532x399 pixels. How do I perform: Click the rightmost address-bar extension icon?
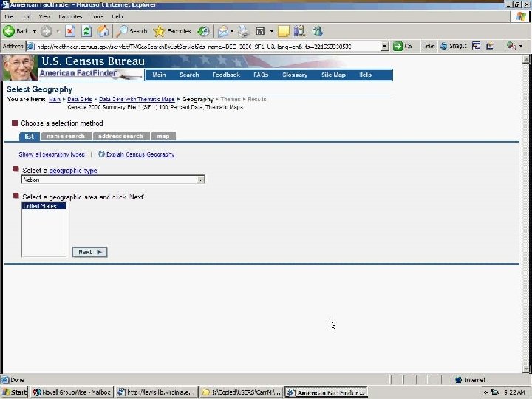coord(511,46)
